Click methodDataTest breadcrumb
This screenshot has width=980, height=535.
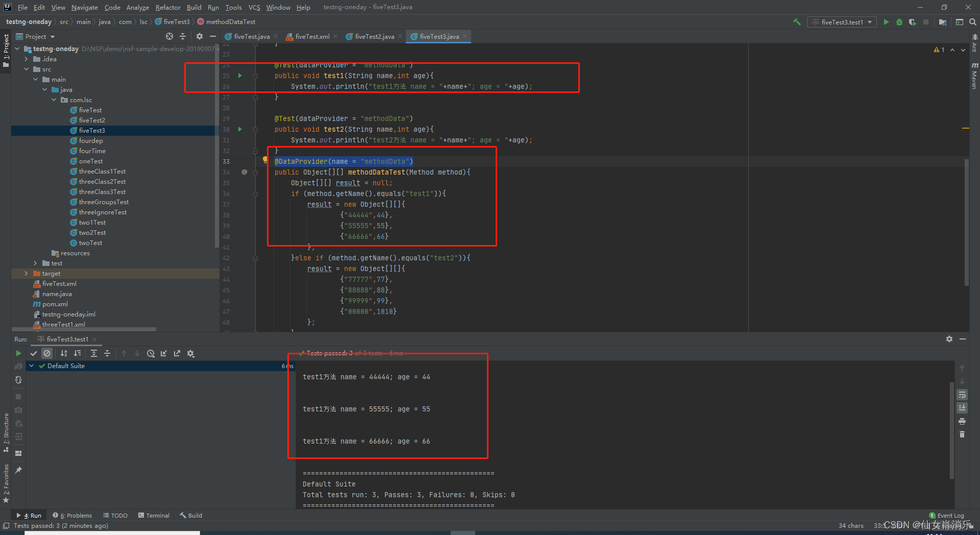pyautogui.click(x=226, y=22)
